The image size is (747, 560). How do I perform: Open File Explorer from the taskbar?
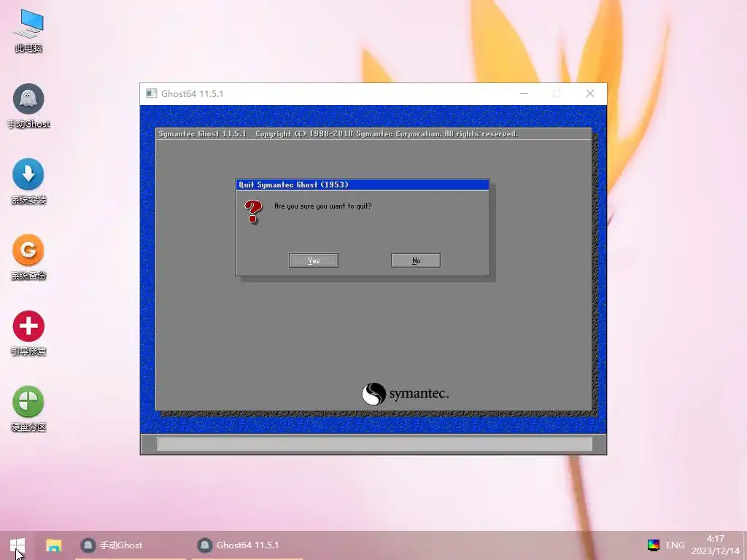click(53, 545)
